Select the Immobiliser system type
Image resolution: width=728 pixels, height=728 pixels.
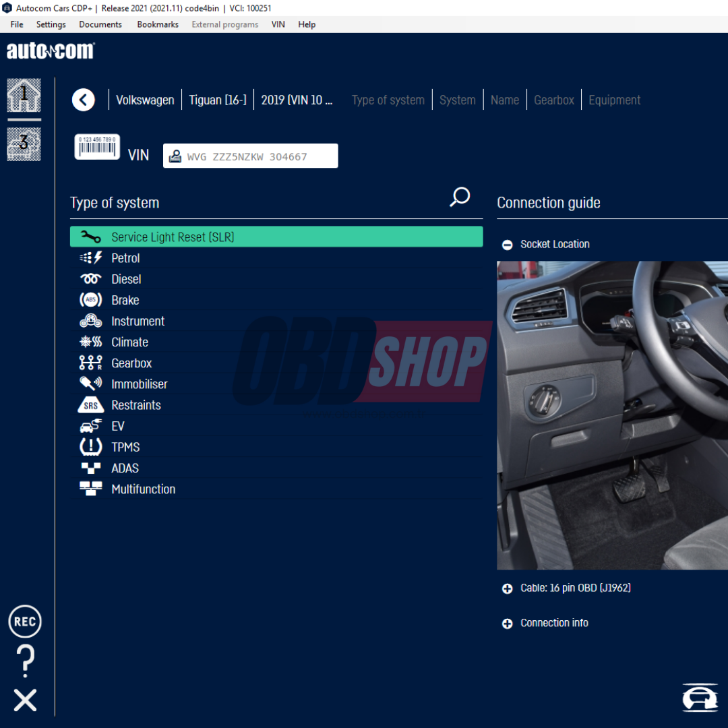(x=276, y=384)
